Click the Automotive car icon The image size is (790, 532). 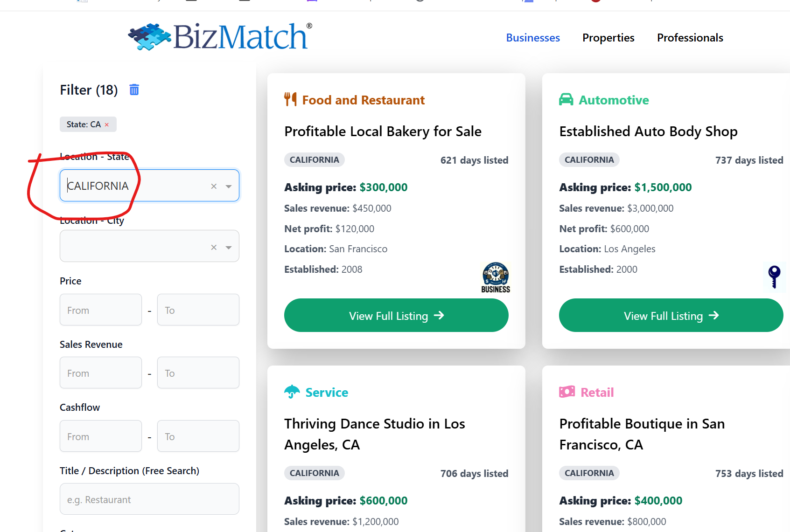pyautogui.click(x=566, y=100)
